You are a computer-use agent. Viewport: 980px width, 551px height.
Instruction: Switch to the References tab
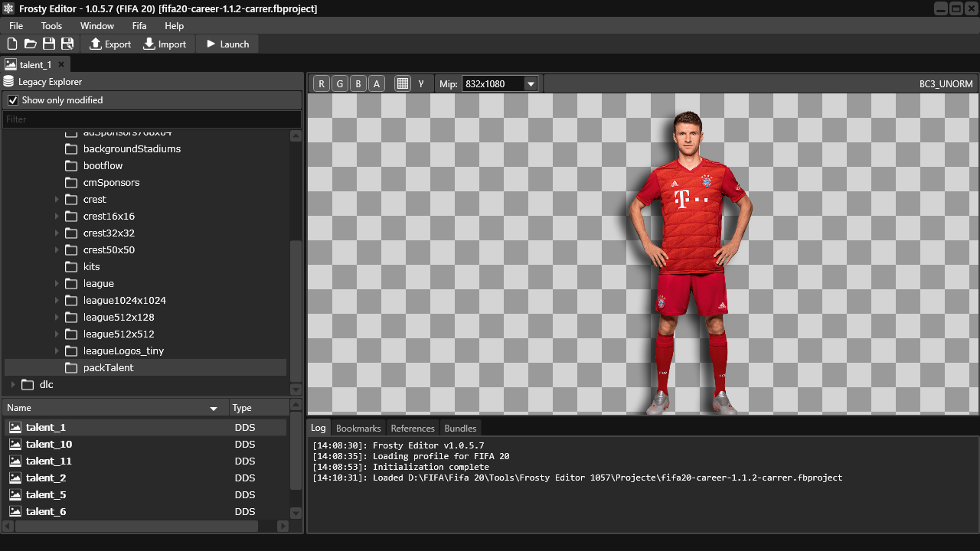413,429
